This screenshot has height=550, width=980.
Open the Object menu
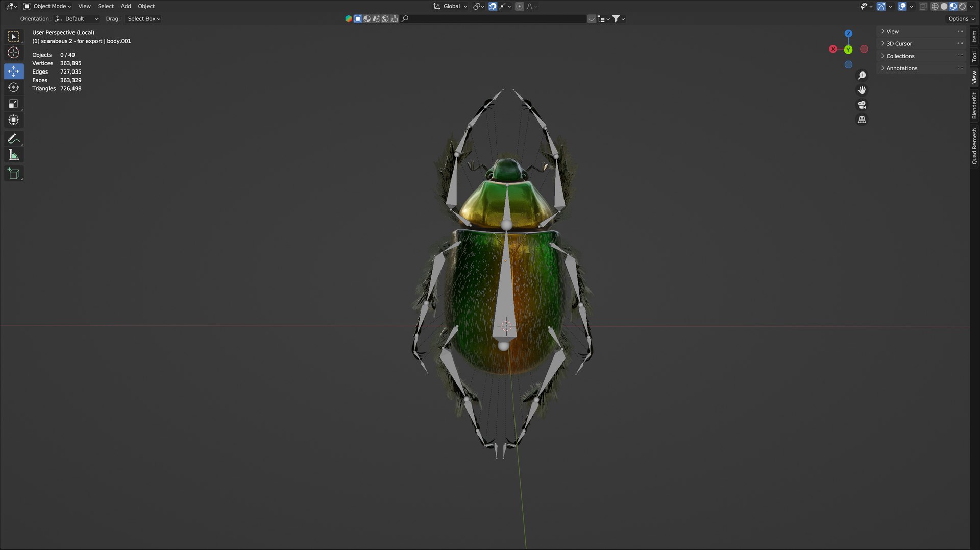pos(146,6)
